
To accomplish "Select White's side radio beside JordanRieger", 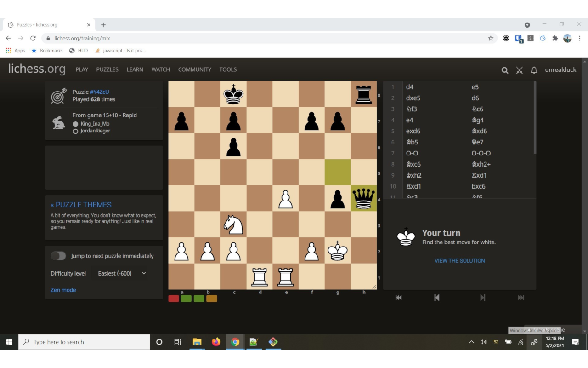I will tap(75, 132).
